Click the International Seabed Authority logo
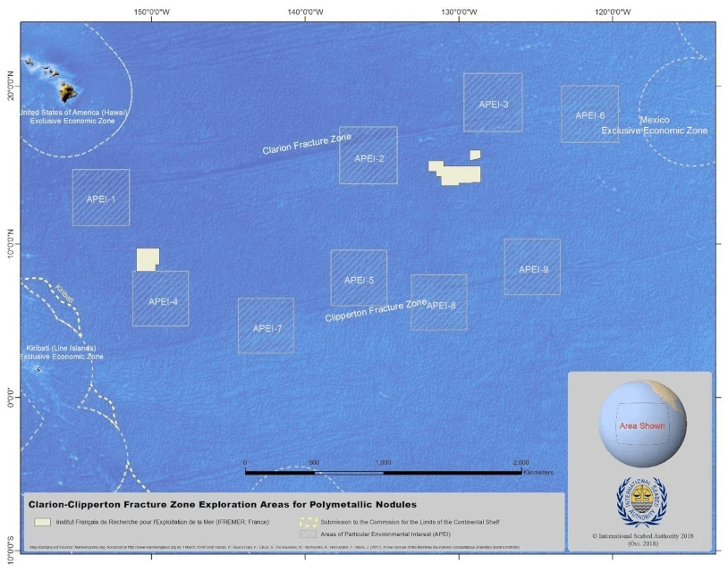The width and height of the screenshot is (728, 572). (x=641, y=501)
